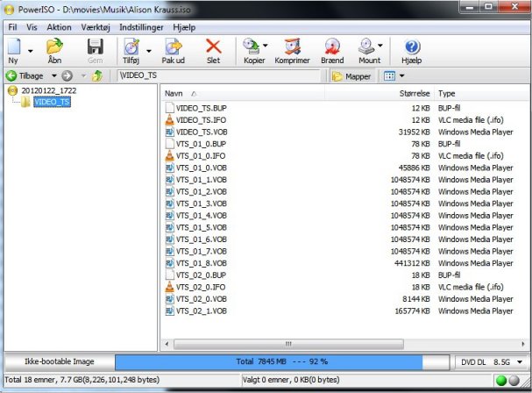Screen dimensions: 532x393
Task: Select file VTS_02_0.VOB
Action: (202, 299)
